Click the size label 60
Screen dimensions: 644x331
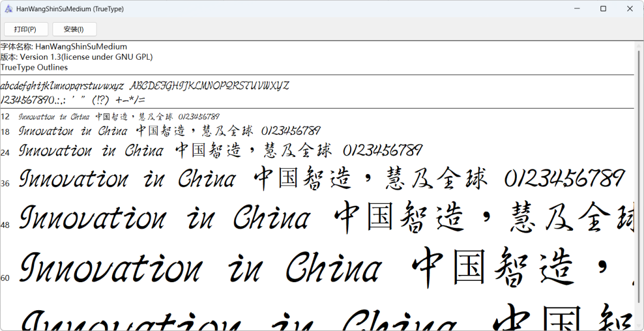click(x=5, y=278)
